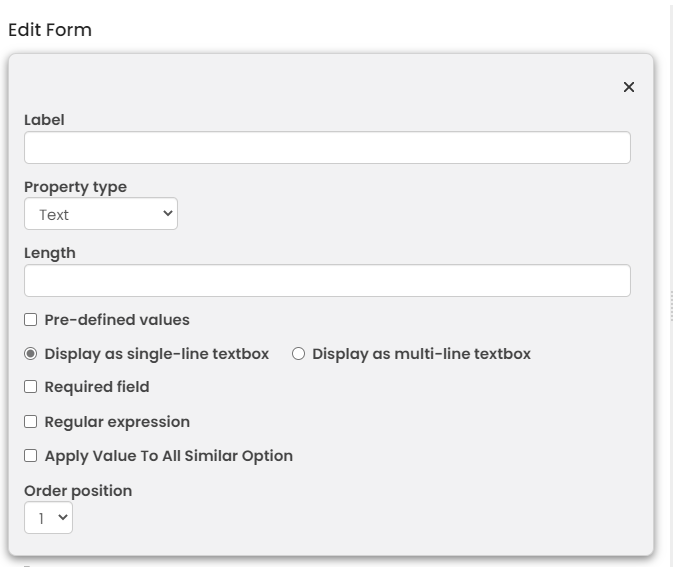Screen dimensions: 673x567
Task: Close the Edit Form dialog
Action: 629,87
